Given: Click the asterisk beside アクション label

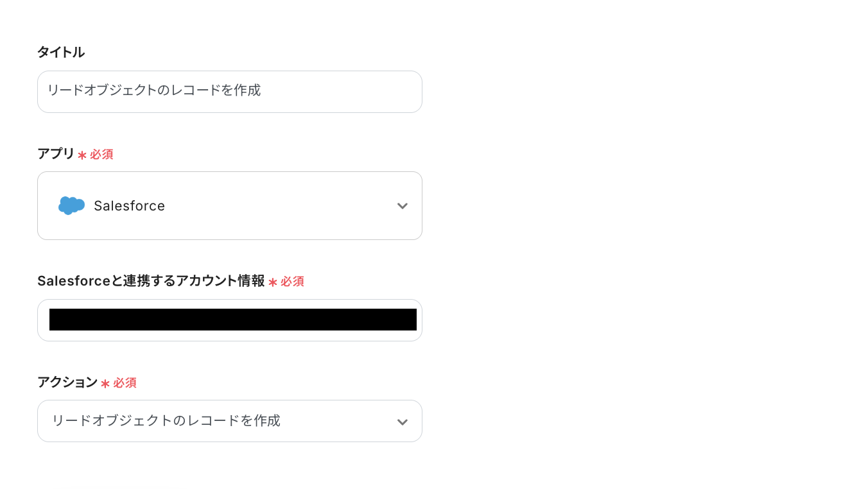Looking at the screenshot, I should (106, 383).
